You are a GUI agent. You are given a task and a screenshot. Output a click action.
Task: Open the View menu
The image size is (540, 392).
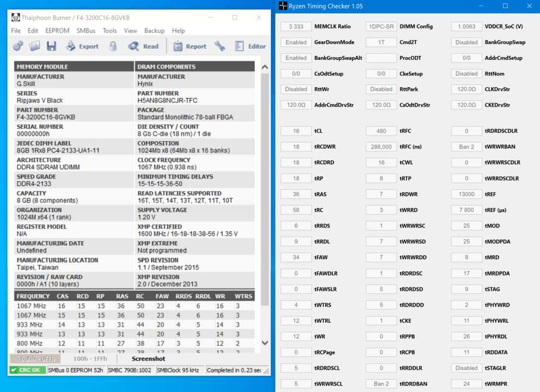[130, 30]
